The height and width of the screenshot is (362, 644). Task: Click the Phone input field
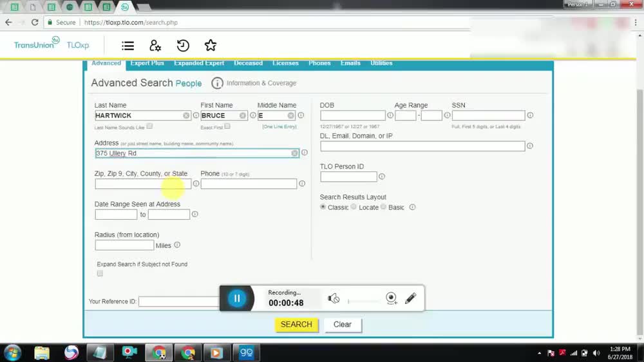pos(249,184)
